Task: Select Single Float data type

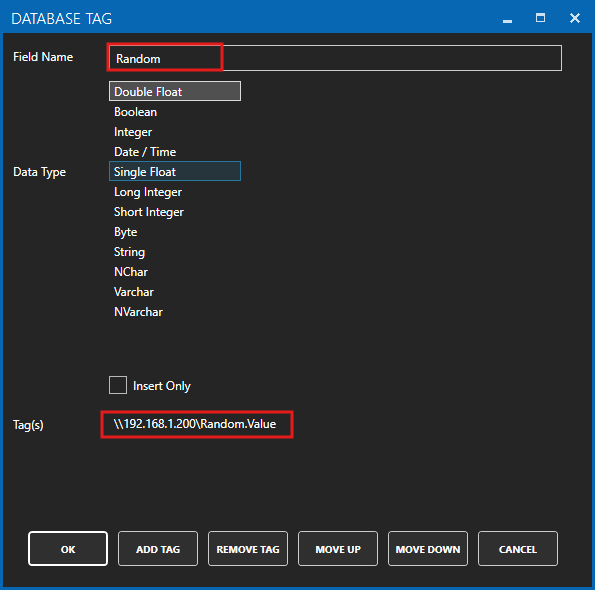Action: tap(175, 171)
